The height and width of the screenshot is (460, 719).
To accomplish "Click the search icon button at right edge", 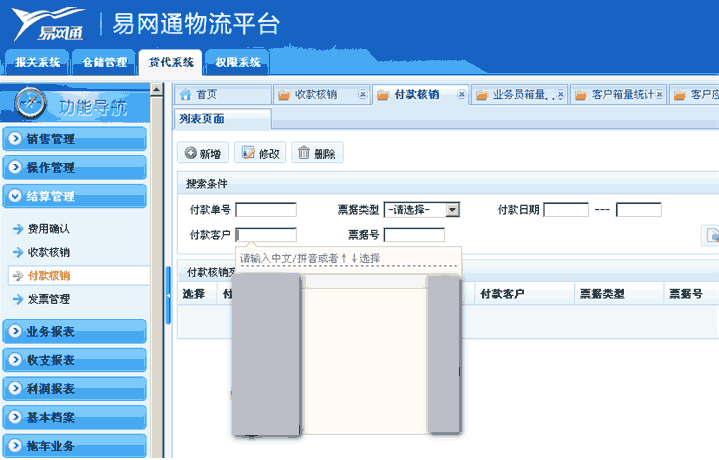I will click(x=711, y=235).
